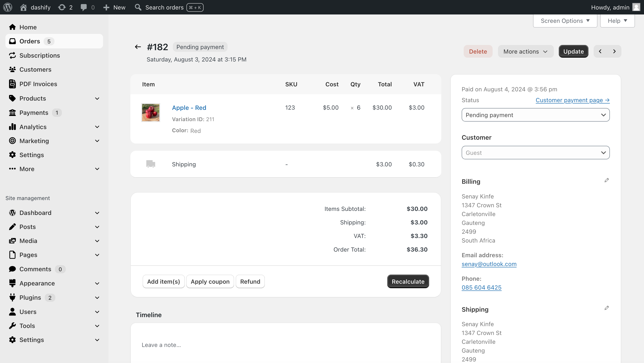Open Screen Options expander panel
644x363 pixels.
click(x=565, y=20)
